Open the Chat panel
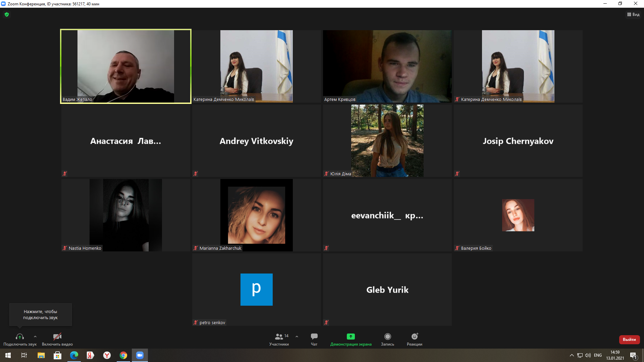The width and height of the screenshot is (644, 362). [314, 337]
